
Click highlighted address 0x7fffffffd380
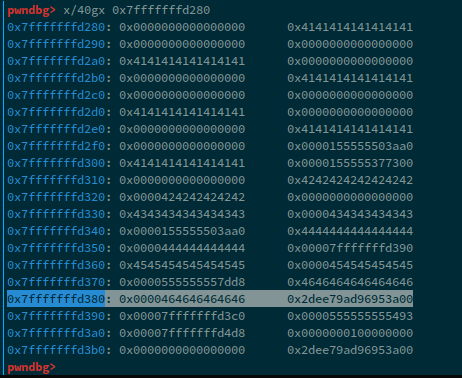[56, 299]
